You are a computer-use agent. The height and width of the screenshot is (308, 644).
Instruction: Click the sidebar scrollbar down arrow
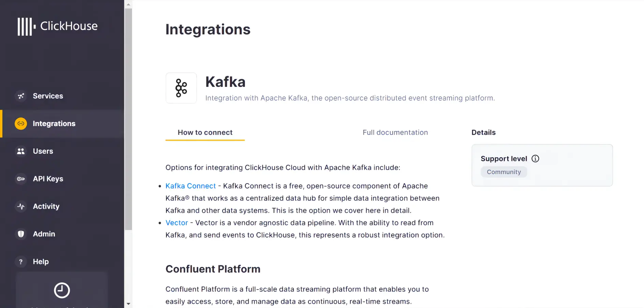click(x=128, y=304)
